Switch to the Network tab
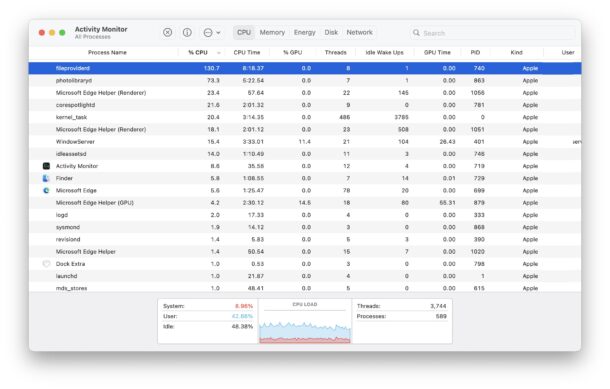 [359, 32]
